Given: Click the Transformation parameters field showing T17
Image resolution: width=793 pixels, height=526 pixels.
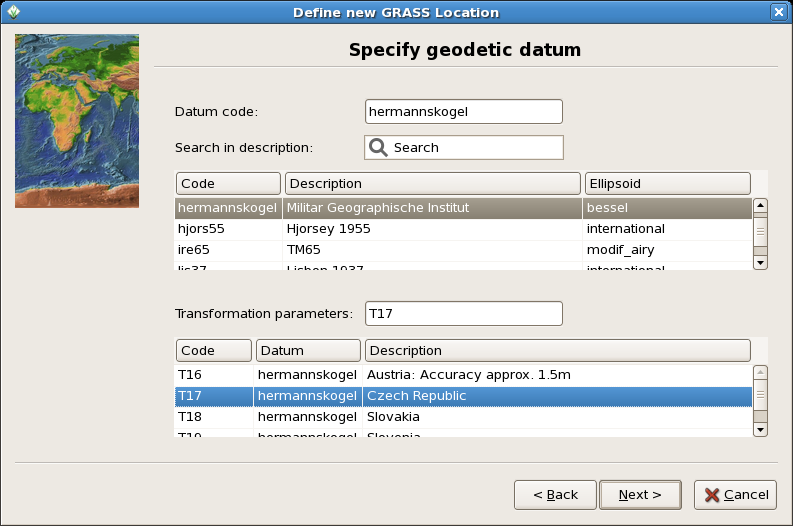Looking at the screenshot, I should click(x=464, y=314).
